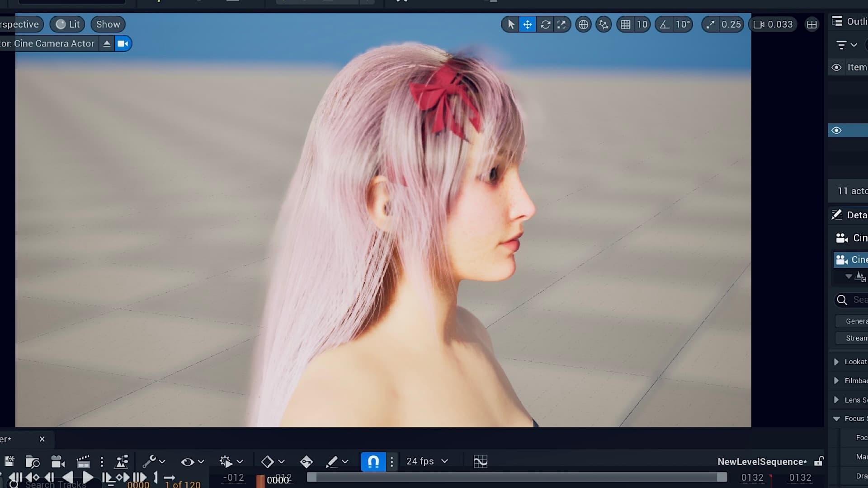Click the render movie clapperboard icon
This screenshot has height=488, width=868.
tap(83, 461)
